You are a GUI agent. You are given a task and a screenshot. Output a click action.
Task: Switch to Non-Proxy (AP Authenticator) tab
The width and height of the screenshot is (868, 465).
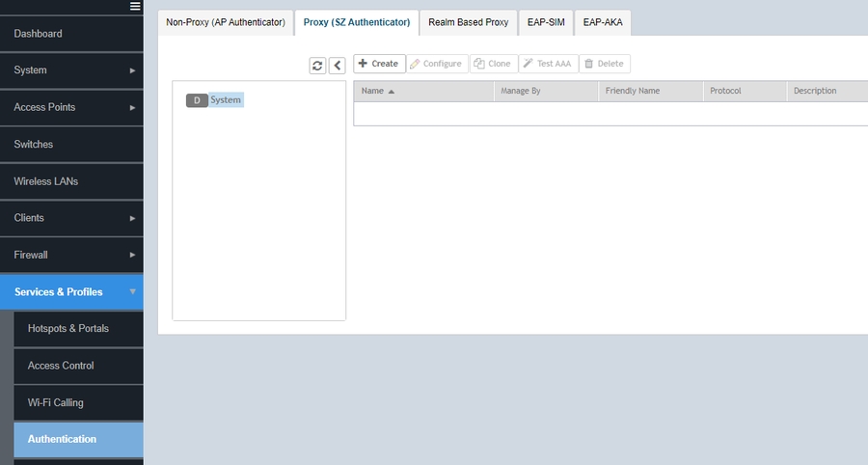[x=225, y=22]
